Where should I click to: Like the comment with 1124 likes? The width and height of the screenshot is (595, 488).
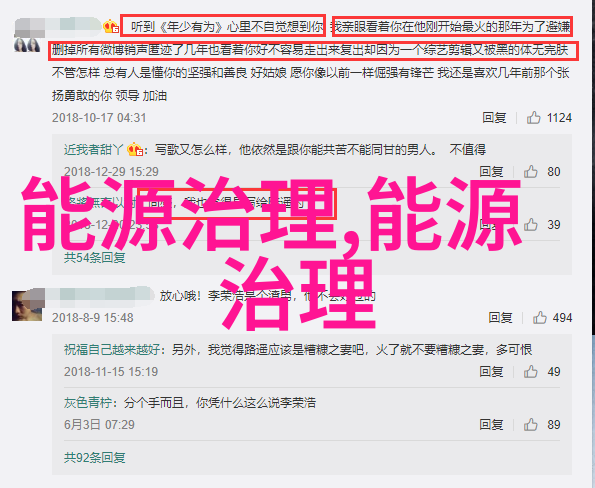click(x=534, y=118)
